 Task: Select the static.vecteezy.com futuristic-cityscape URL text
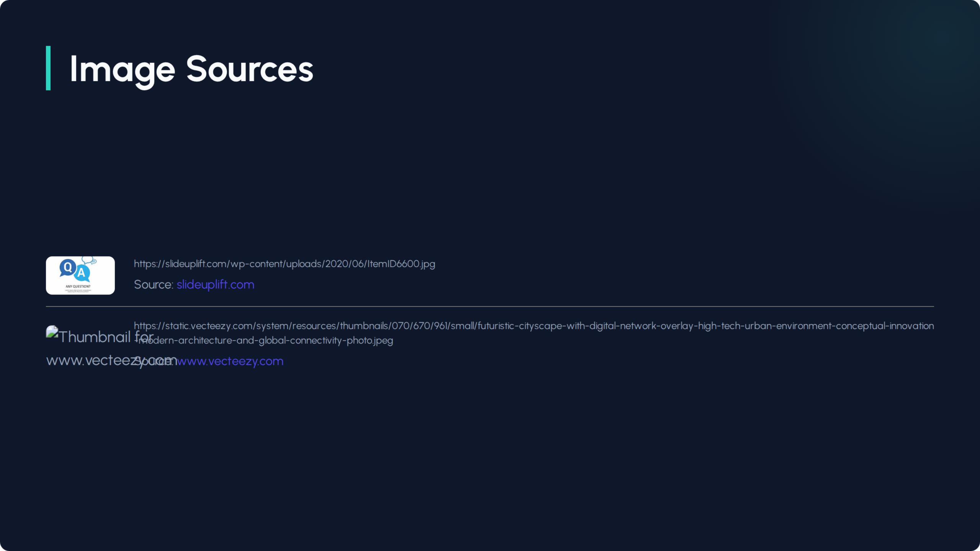(534, 333)
